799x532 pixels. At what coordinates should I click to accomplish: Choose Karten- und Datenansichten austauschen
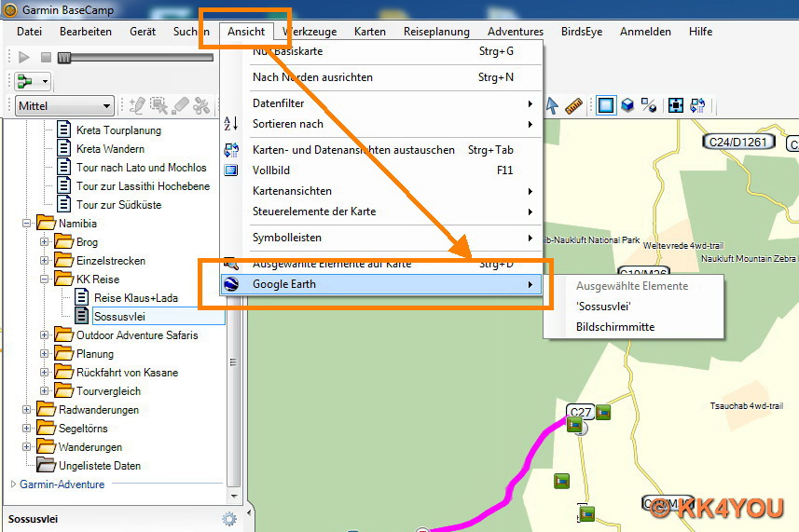pos(382,150)
